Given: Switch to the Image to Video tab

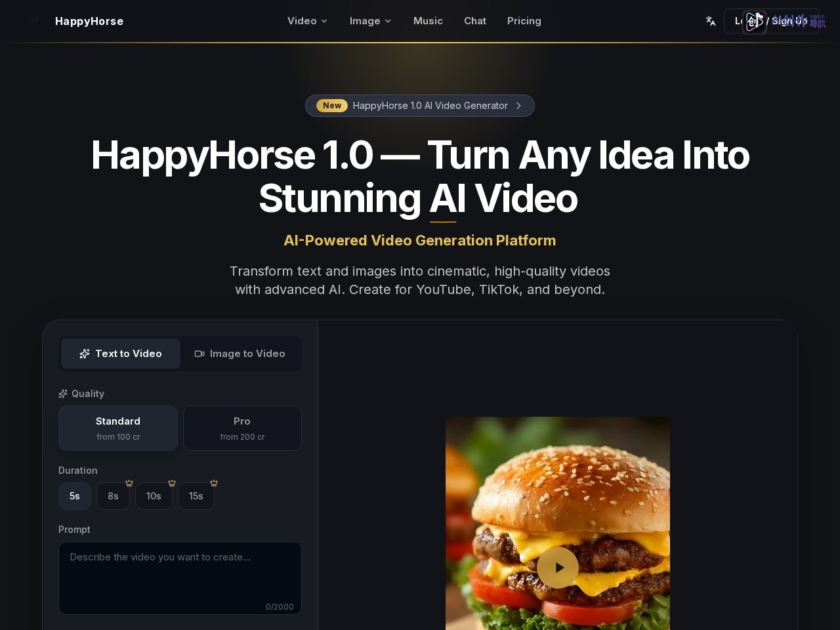Looking at the screenshot, I should (240, 354).
